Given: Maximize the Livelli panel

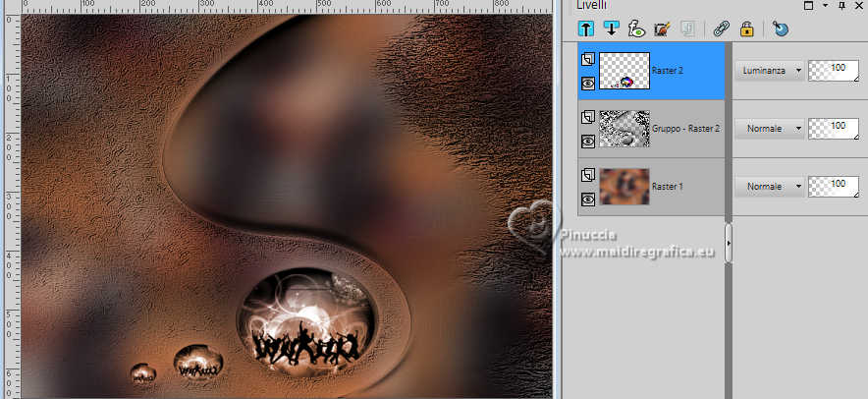Looking at the screenshot, I should 809,6.
